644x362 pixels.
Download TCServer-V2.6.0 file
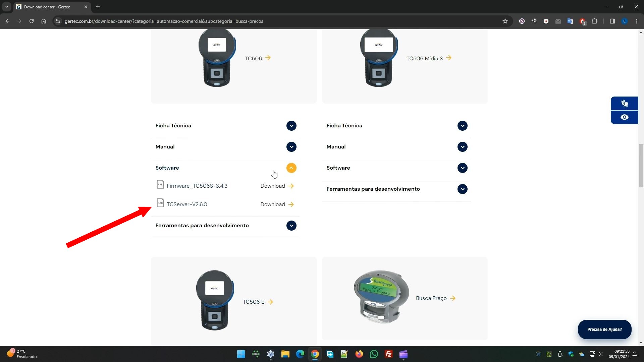[277, 204]
